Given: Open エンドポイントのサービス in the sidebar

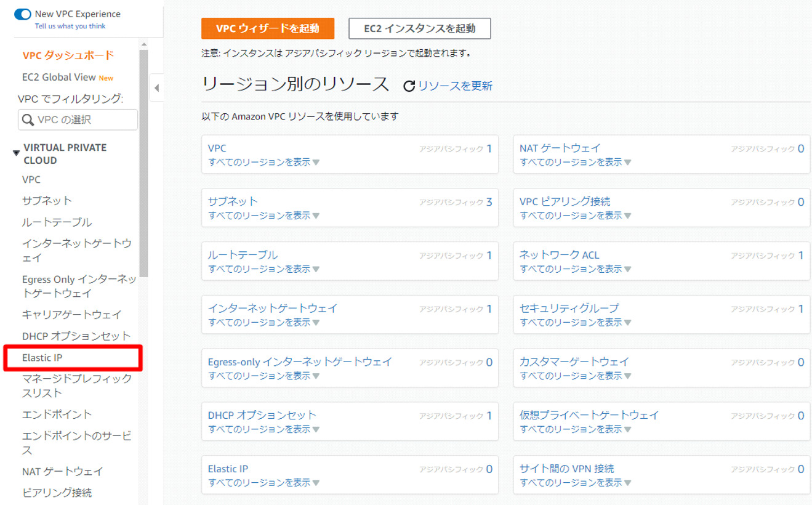Looking at the screenshot, I should 77,443.
